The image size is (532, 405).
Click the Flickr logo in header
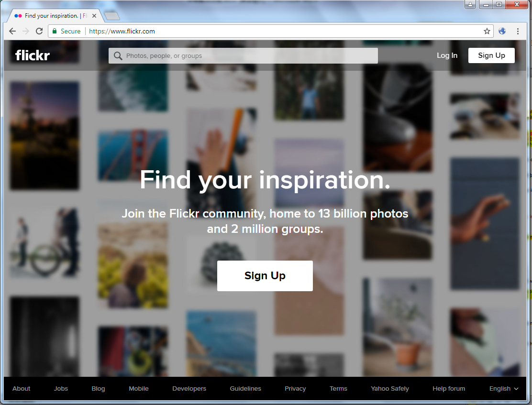33,55
